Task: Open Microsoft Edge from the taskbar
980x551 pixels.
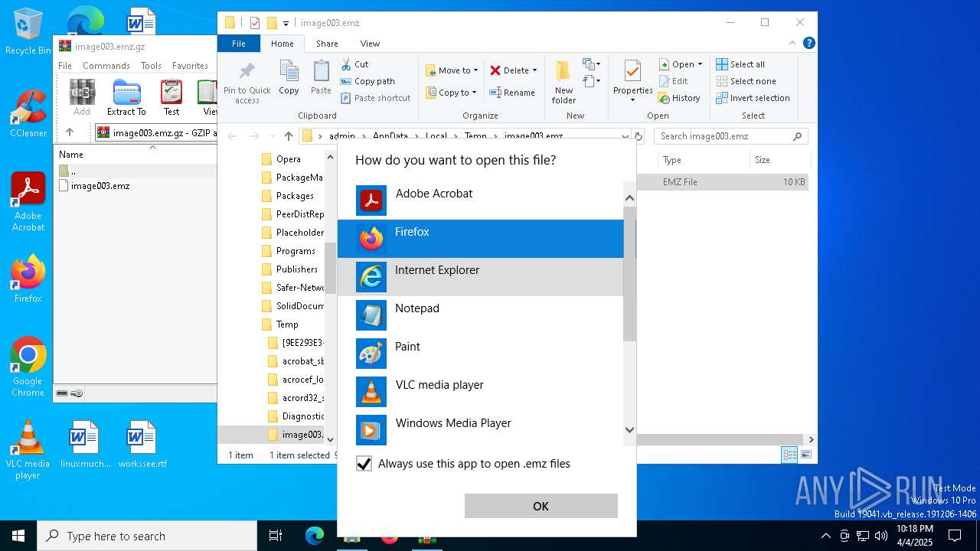Action: tap(315, 536)
